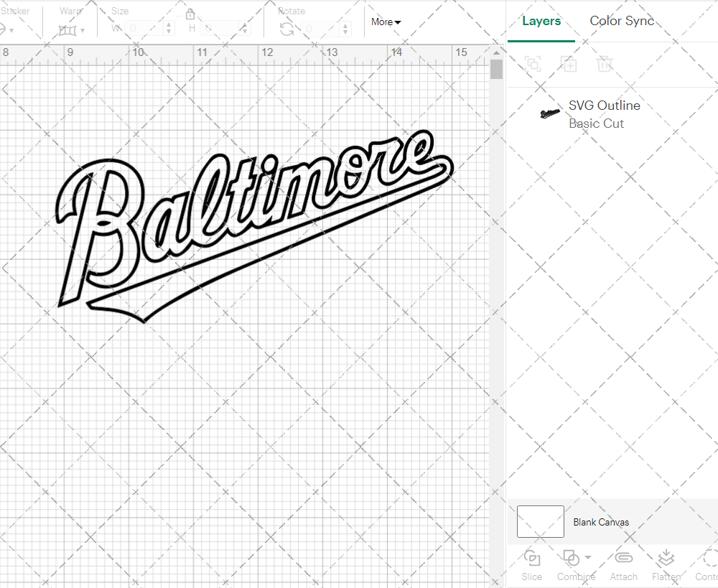The image size is (718, 588).
Task: Click the Attach icon
Action: click(623, 559)
